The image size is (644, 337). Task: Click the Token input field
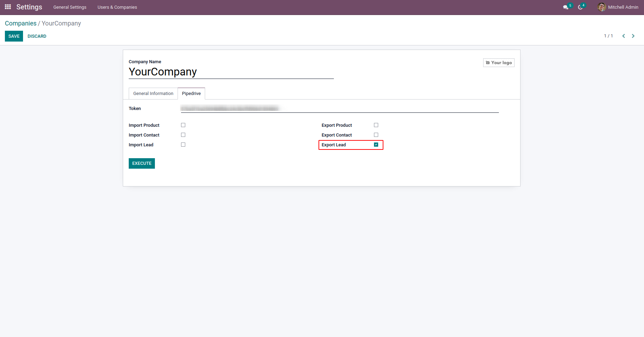point(339,109)
